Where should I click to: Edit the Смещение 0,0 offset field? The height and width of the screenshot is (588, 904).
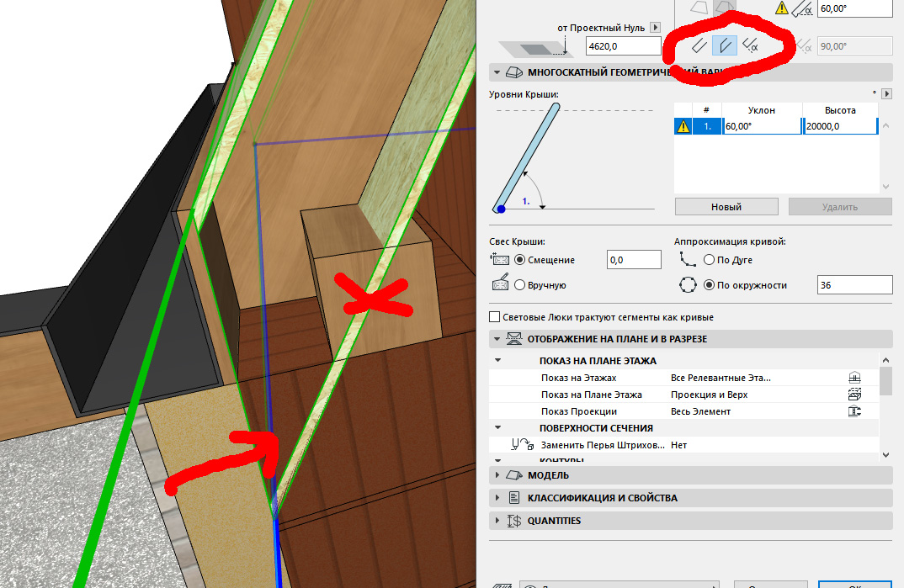pos(634,260)
